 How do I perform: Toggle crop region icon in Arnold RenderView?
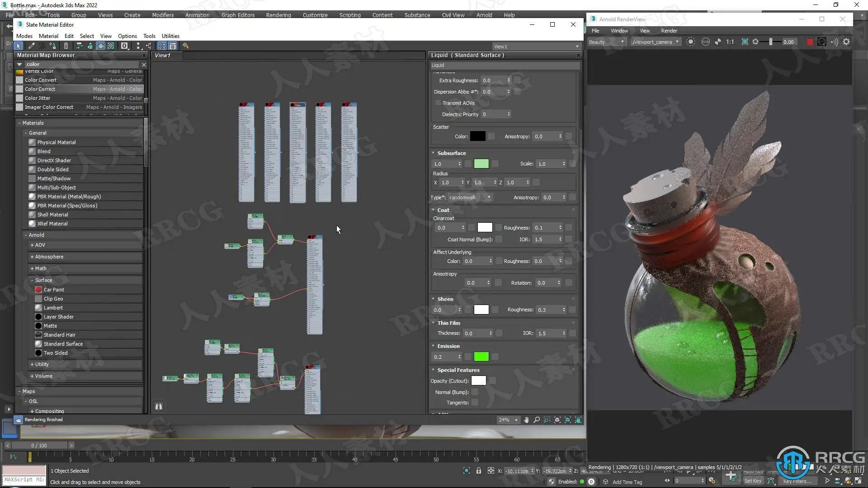pos(745,42)
